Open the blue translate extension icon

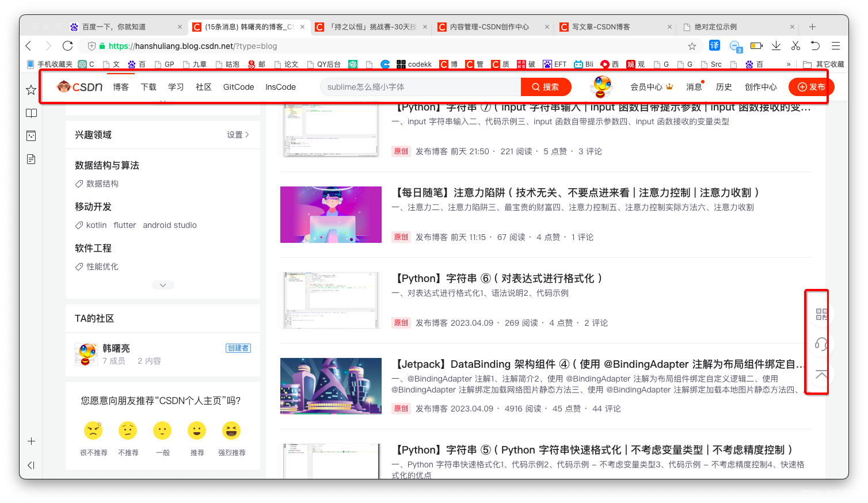click(x=714, y=45)
